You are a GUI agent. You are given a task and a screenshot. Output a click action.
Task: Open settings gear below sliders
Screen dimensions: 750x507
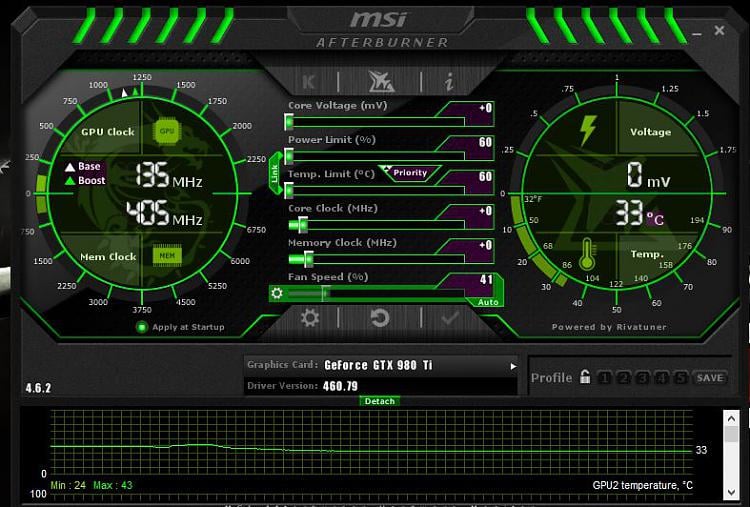[309, 318]
